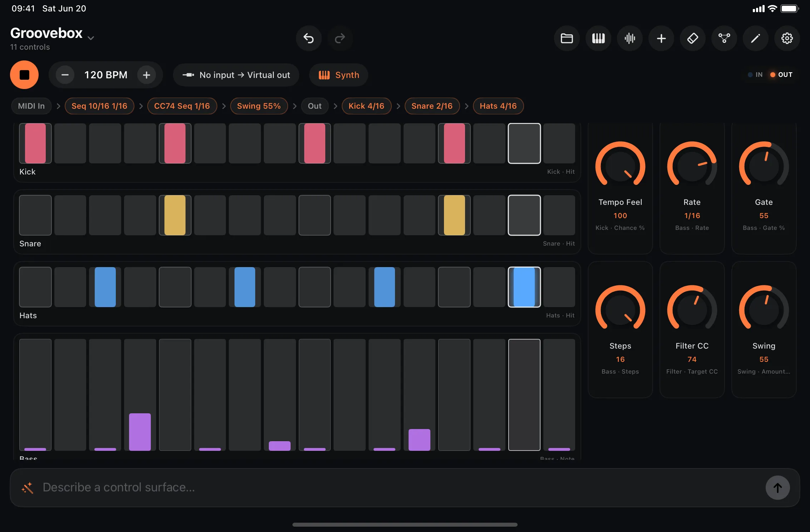The image size is (810, 532).
Task: Click the 11 controls subtitle
Action: 30,47
